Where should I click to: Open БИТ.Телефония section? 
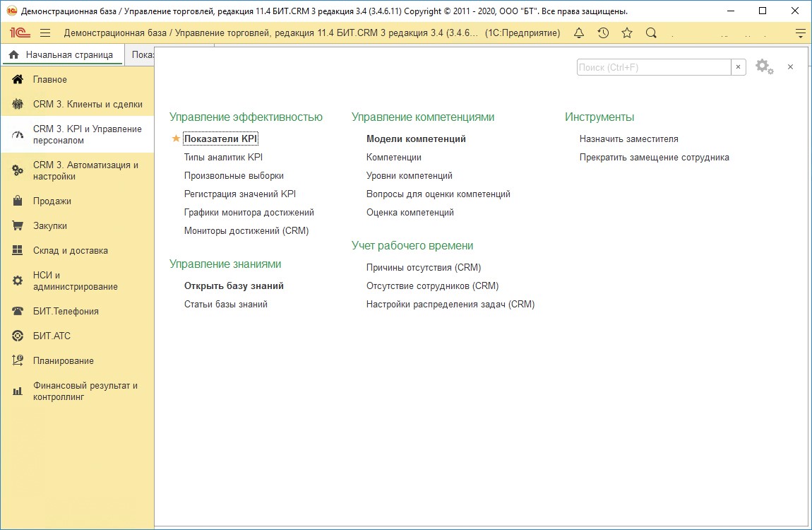click(77, 312)
